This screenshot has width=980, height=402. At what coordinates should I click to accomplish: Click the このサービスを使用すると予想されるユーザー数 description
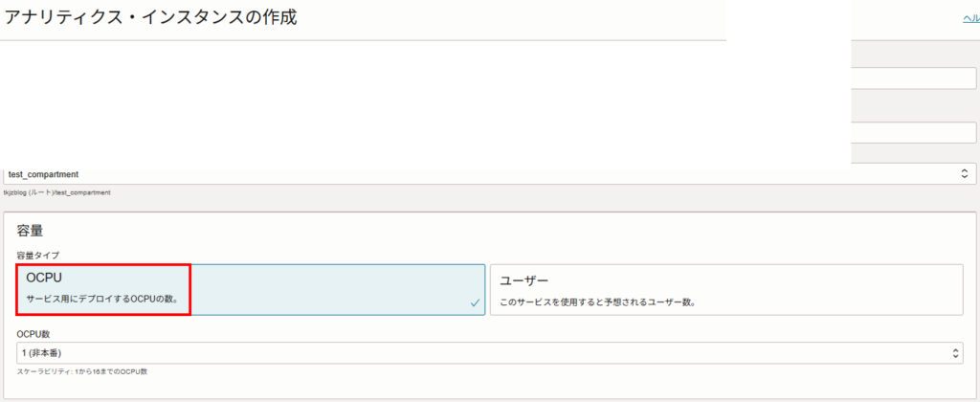pos(597,302)
